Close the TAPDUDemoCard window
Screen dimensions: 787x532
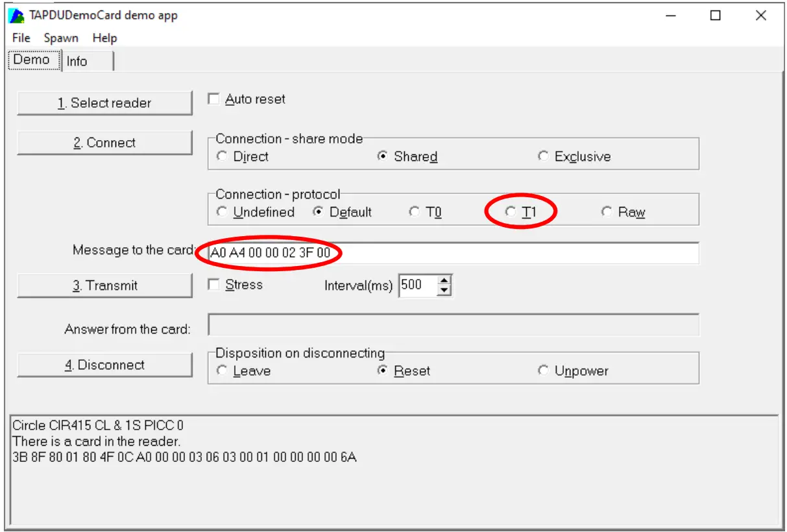pyautogui.click(x=760, y=16)
